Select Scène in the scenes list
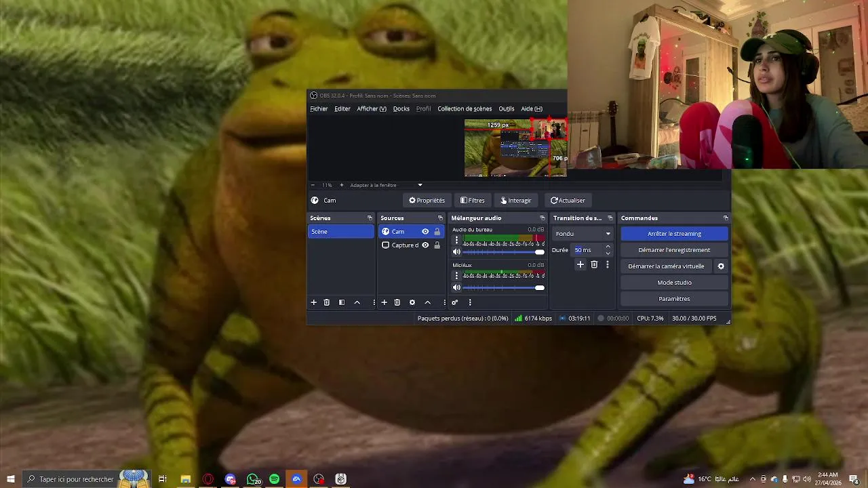 (x=341, y=232)
